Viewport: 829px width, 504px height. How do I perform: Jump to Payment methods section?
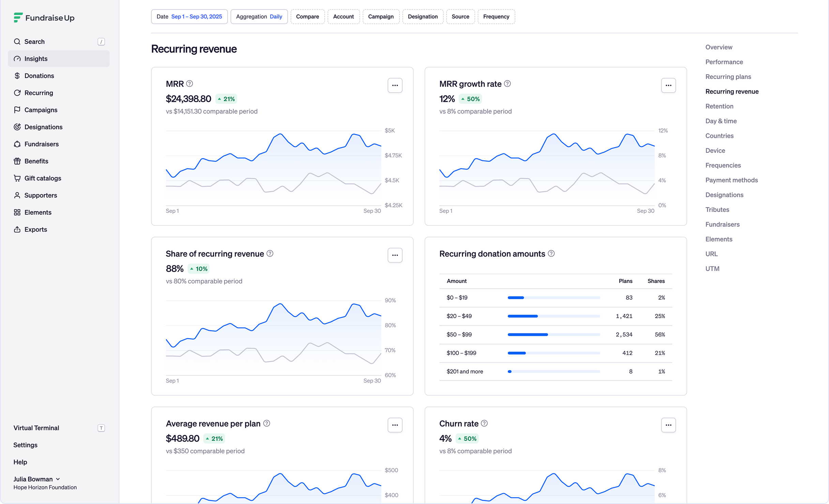point(732,180)
